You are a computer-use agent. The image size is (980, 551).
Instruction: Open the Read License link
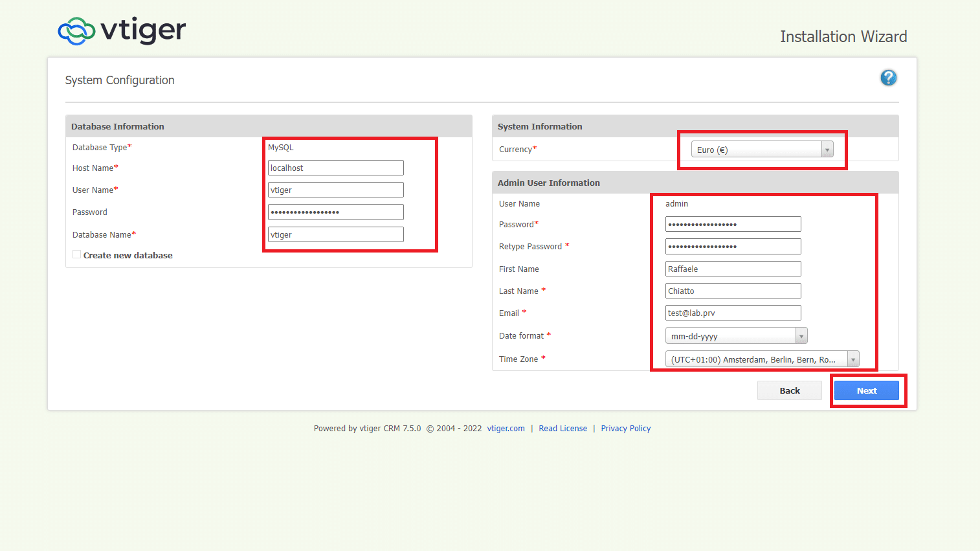pyautogui.click(x=562, y=429)
